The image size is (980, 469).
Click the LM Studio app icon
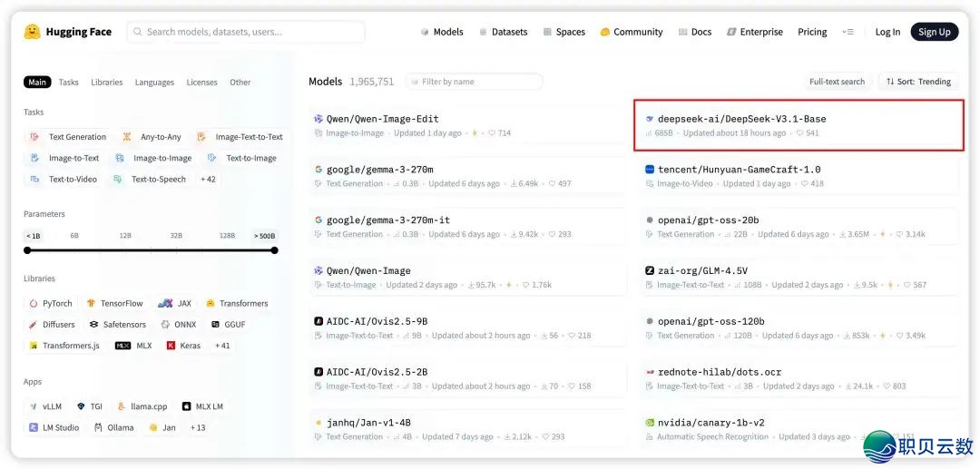34,428
